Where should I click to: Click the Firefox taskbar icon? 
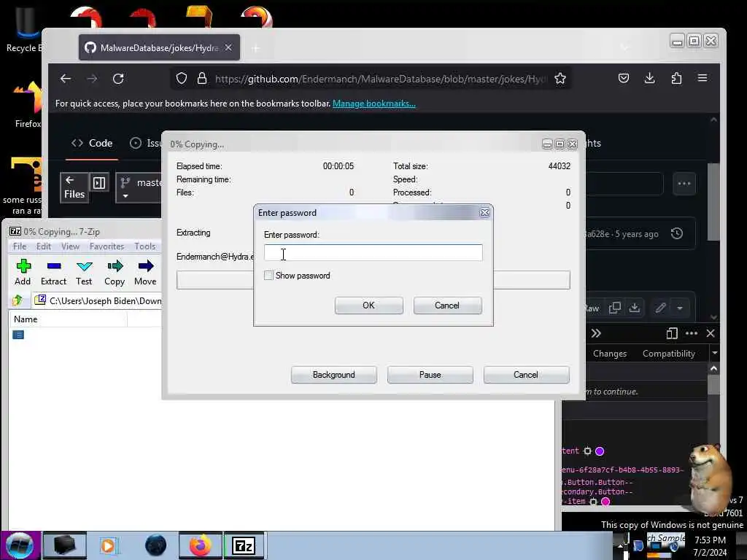200,545
